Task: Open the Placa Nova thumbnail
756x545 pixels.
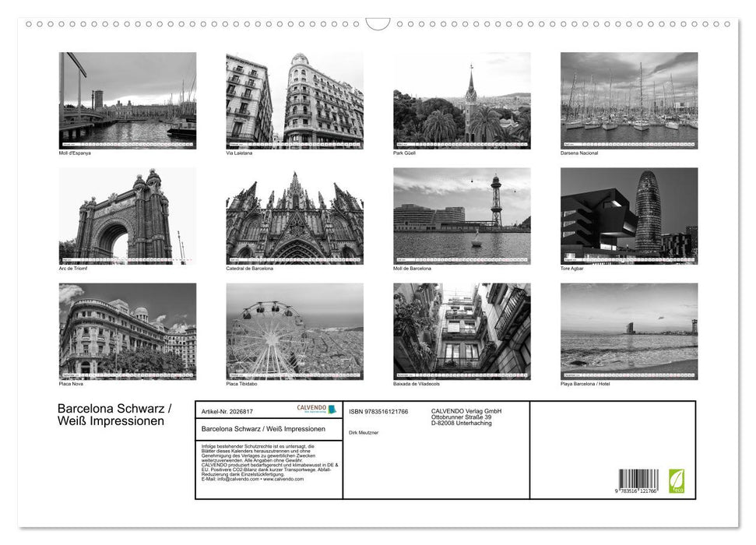Action: click(x=125, y=331)
